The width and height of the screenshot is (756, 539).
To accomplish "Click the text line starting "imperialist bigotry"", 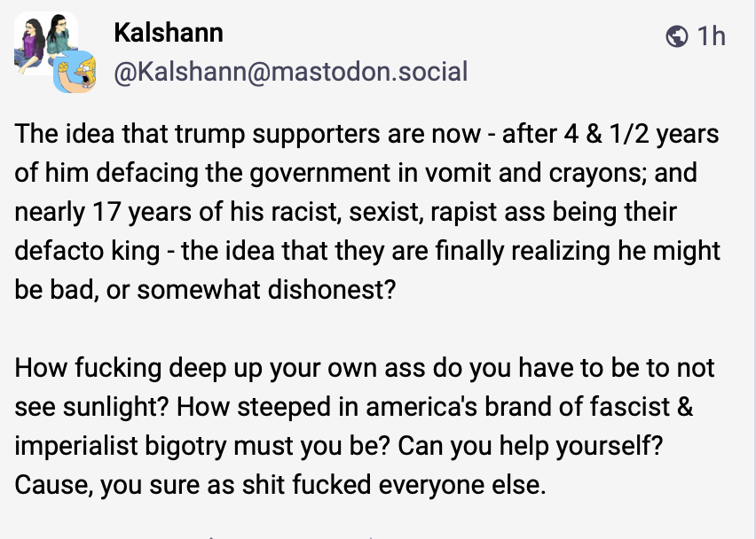I will [339, 446].
